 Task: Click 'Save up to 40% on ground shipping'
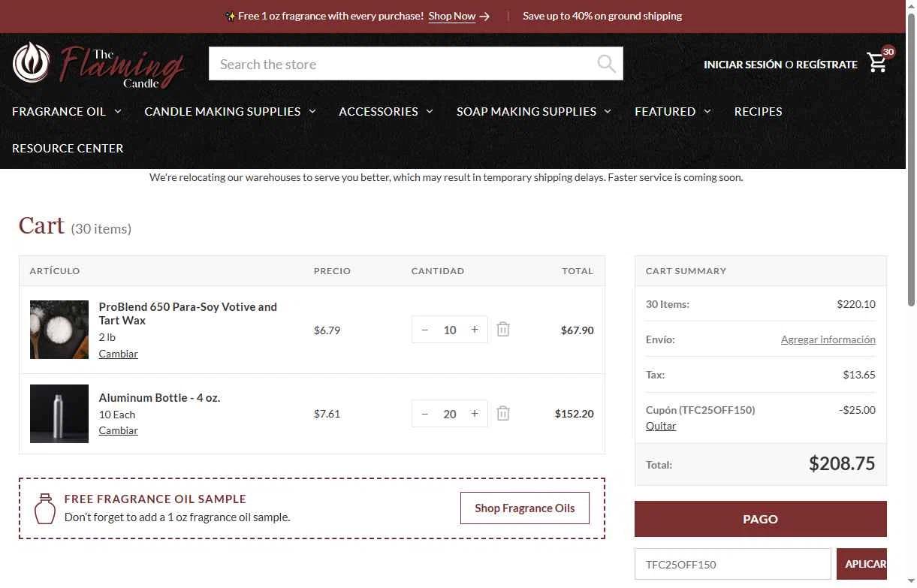[x=602, y=16]
